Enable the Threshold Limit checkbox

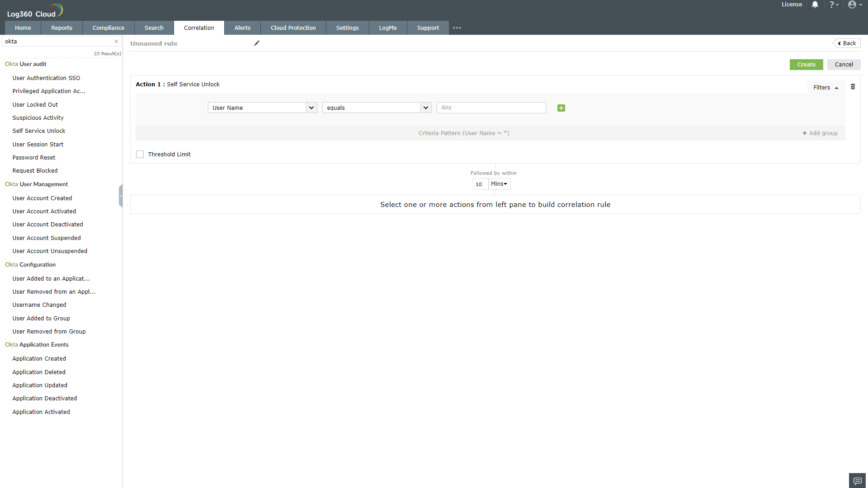pyautogui.click(x=140, y=155)
